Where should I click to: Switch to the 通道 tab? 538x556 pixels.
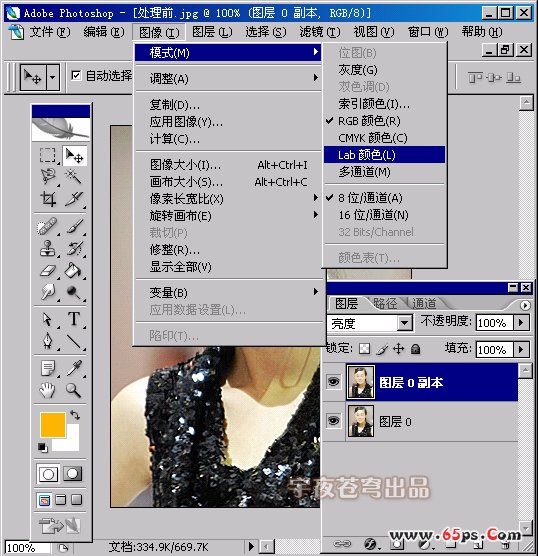pyautogui.click(x=424, y=304)
